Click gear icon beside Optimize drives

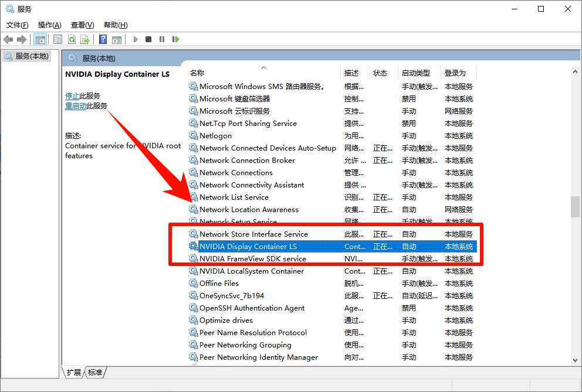[x=194, y=319]
